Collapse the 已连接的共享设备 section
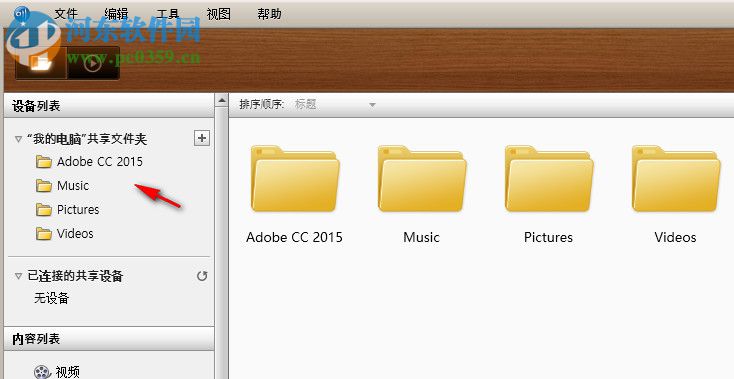The width and height of the screenshot is (734, 379). [x=18, y=276]
